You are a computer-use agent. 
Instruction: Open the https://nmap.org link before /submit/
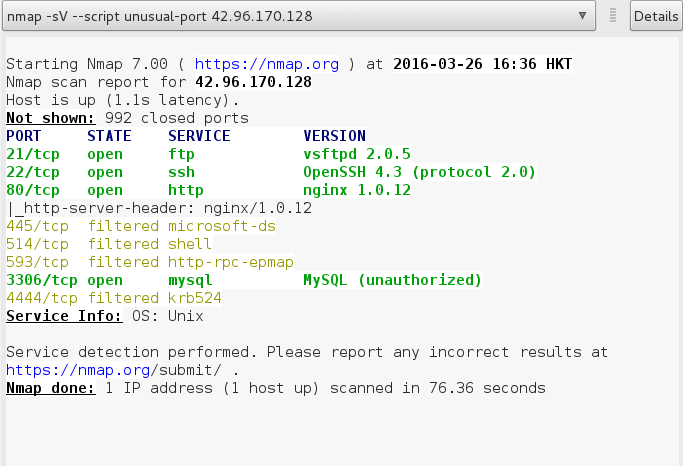(x=78, y=370)
